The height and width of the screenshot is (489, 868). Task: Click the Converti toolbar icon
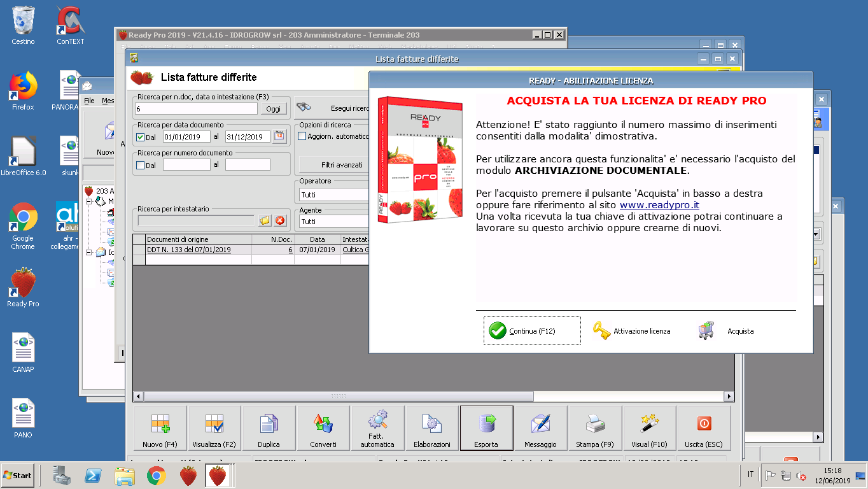point(323,429)
